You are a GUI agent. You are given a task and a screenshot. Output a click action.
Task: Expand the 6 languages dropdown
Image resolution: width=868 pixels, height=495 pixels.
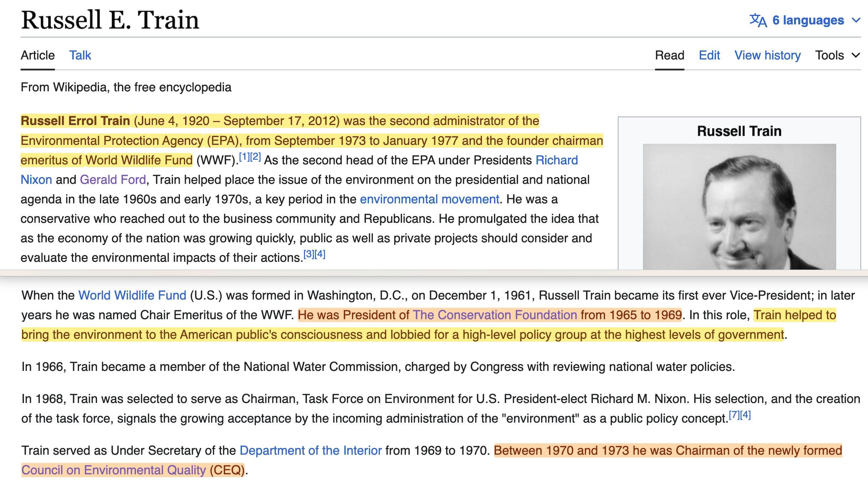point(808,20)
